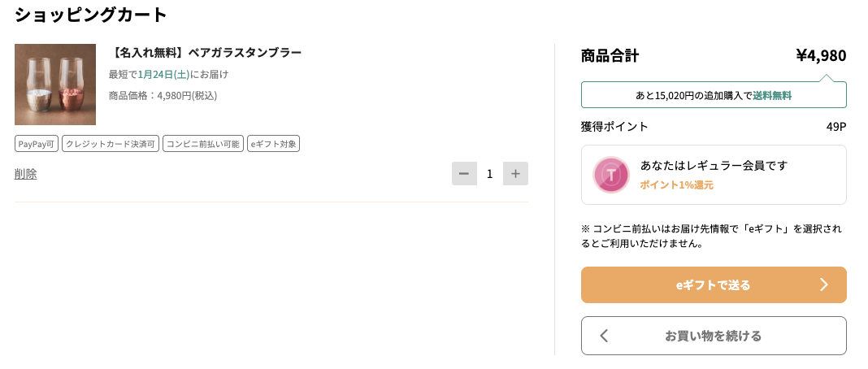Viewport: 868px width, 369px height.
Task: Click the left chevron on the お買い物を続ける button
Action: click(x=604, y=336)
